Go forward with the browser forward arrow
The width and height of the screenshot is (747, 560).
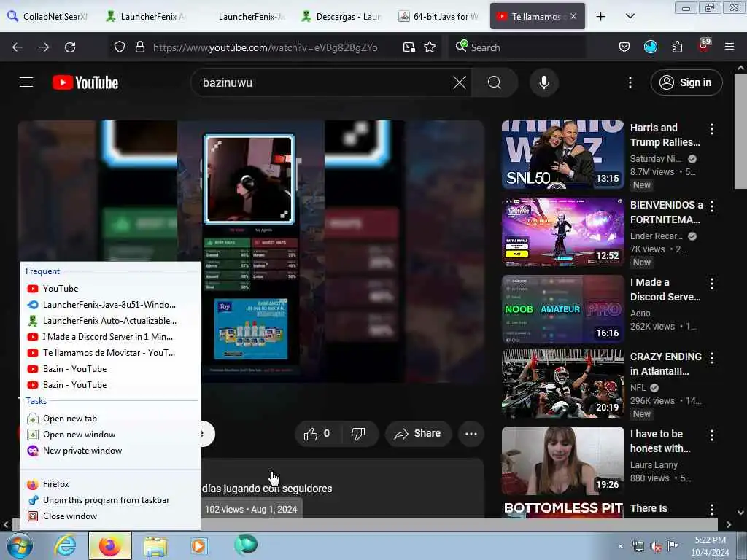point(44,47)
